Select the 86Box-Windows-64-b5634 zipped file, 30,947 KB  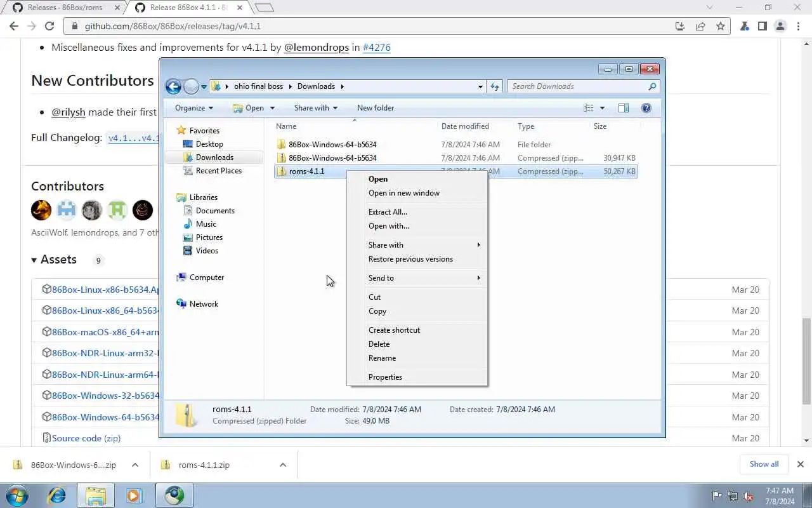455,158
